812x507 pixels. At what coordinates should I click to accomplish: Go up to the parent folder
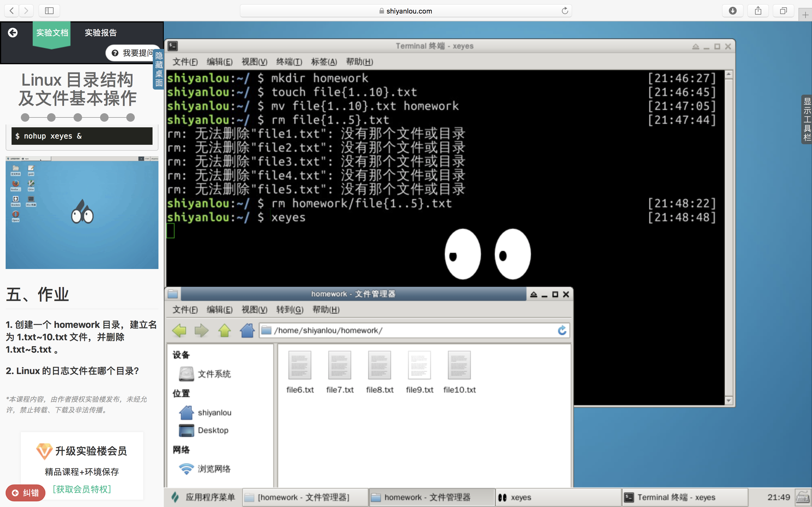point(224,330)
